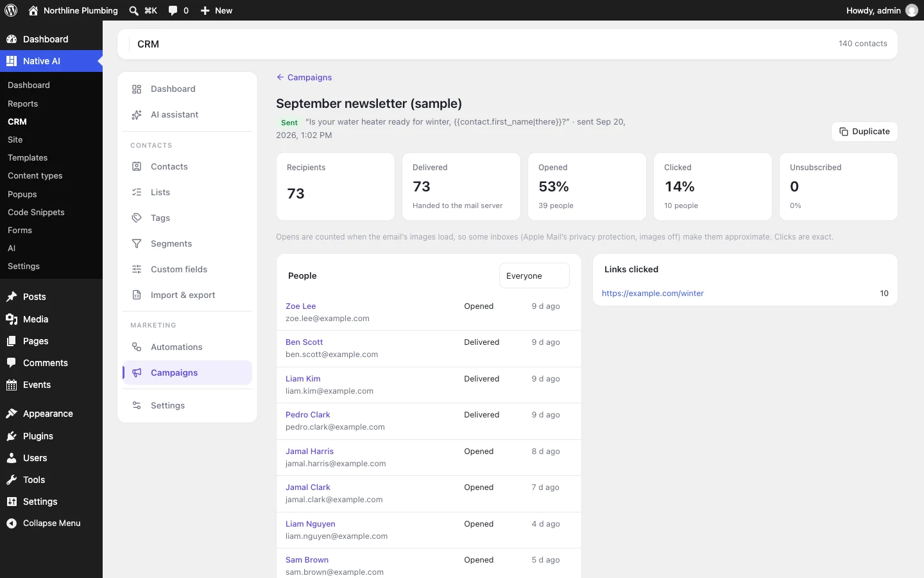924x578 pixels.
Task: Open the example.com/winter clicked link
Action: tap(653, 293)
